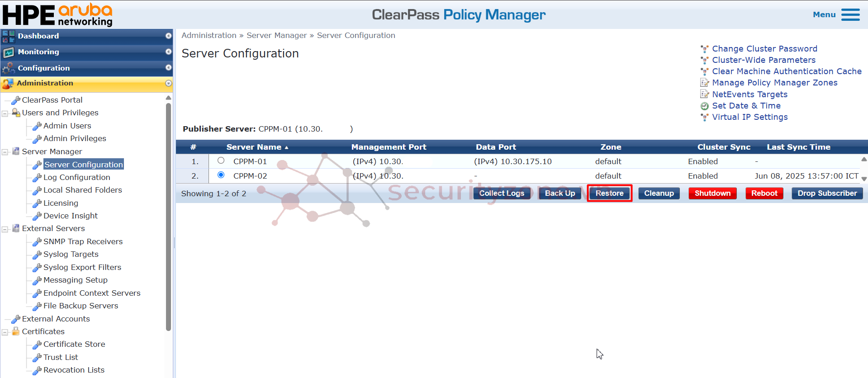Image resolution: width=868 pixels, height=378 pixels.
Task: Select the CPPM-01 server radio button
Action: point(221,161)
